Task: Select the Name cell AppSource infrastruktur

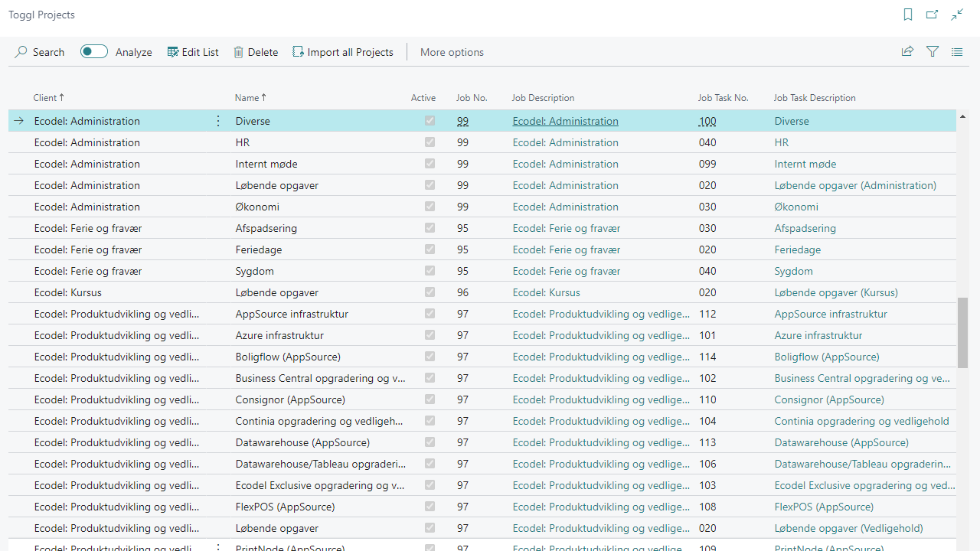Action: 292,314
